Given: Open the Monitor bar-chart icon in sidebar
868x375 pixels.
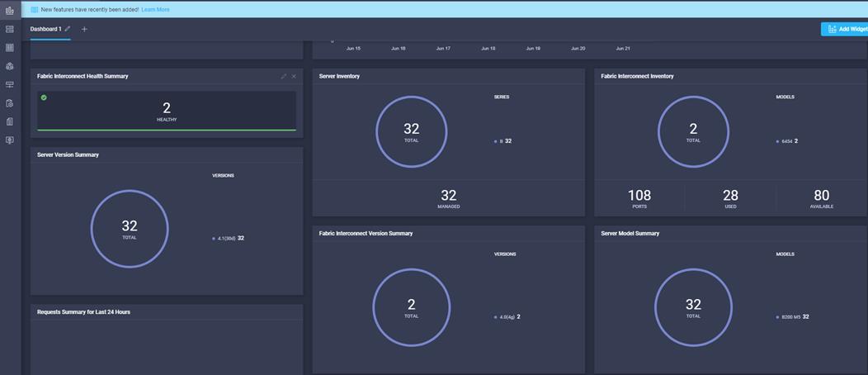Looking at the screenshot, I should (9, 11).
